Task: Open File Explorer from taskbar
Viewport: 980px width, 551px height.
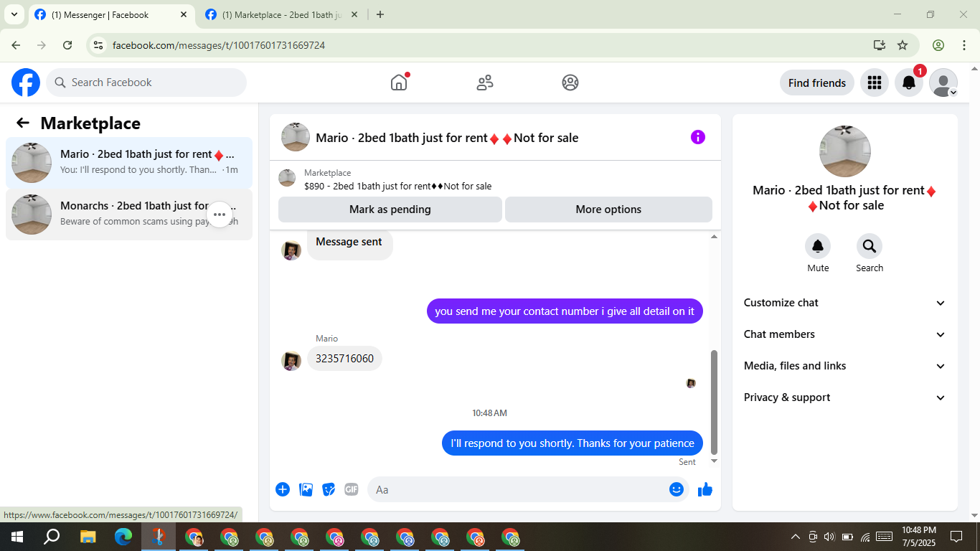Action: click(x=88, y=537)
